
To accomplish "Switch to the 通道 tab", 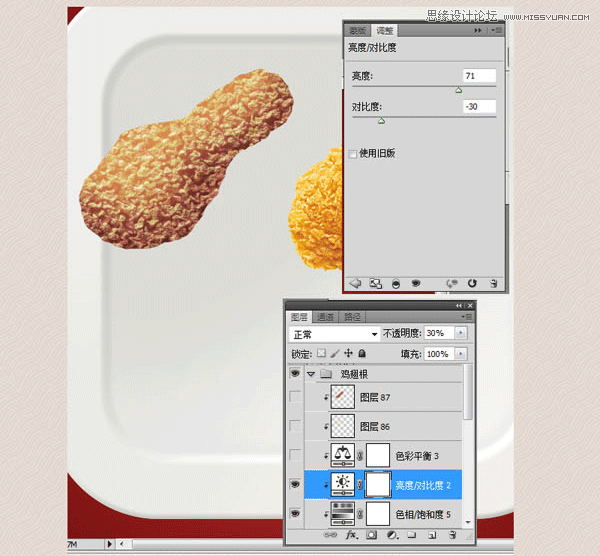I will 326,317.
